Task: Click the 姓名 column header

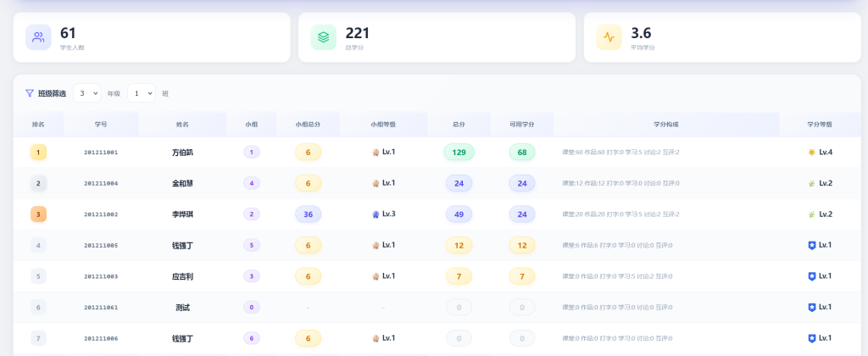Action: pos(183,125)
